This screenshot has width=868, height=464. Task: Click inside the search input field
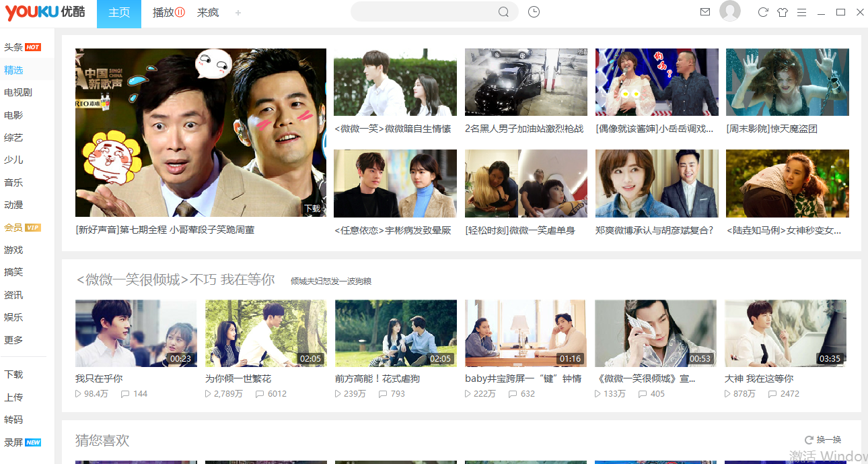[x=424, y=12]
